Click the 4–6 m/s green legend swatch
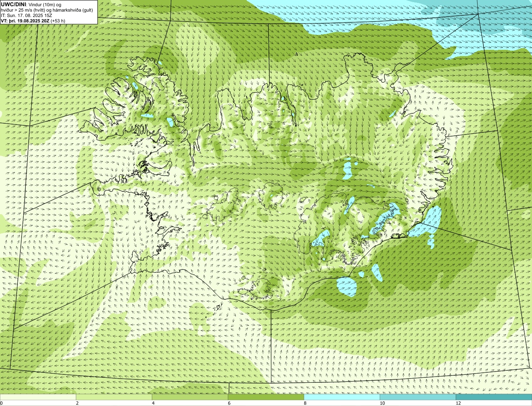This screenshot has height=406, width=532. click(190, 397)
